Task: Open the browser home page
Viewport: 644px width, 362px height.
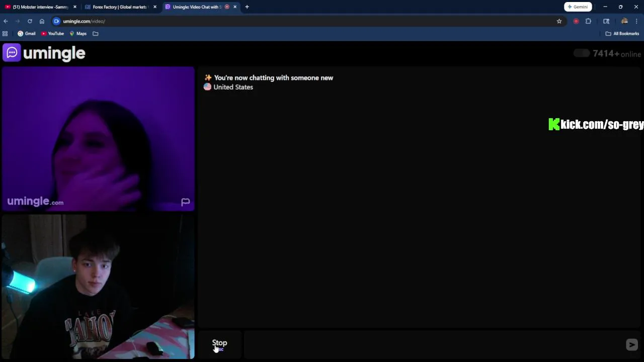Action: pyautogui.click(x=42, y=21)
